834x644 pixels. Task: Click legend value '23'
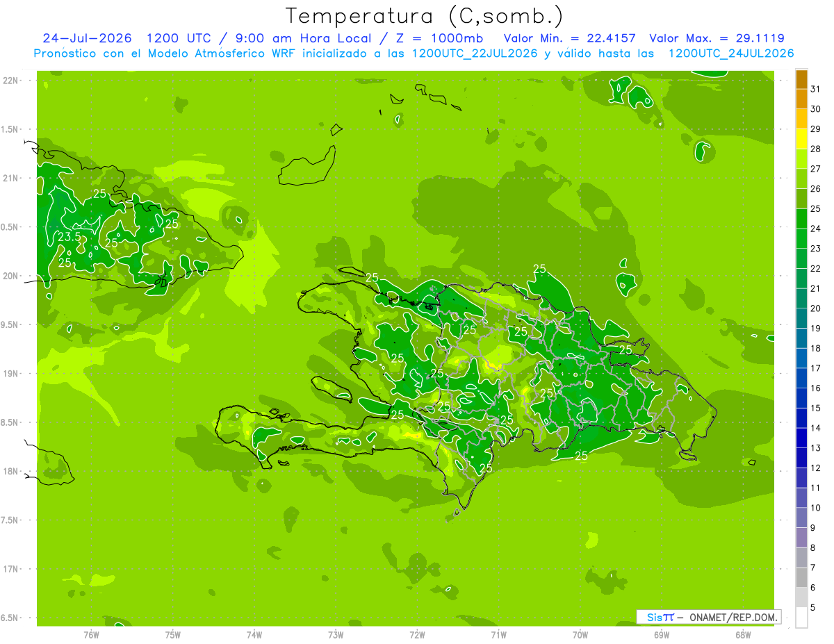pos(816,249)
